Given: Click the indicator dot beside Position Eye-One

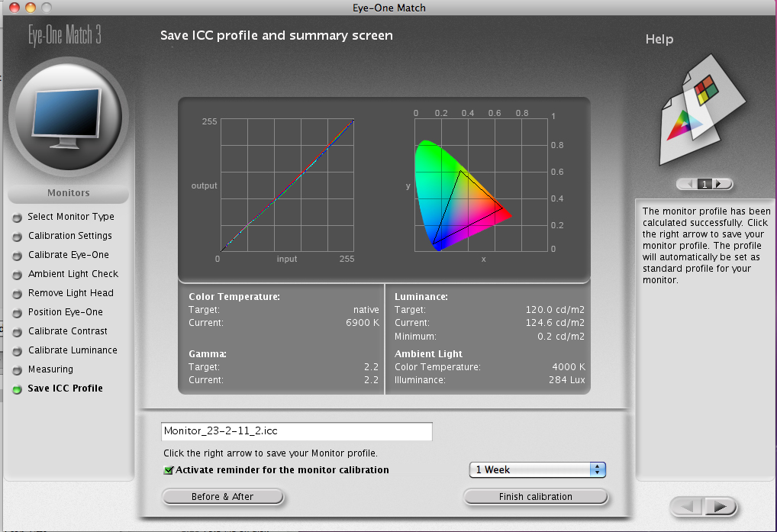Looking at the screenshot, I should point(17,311).
